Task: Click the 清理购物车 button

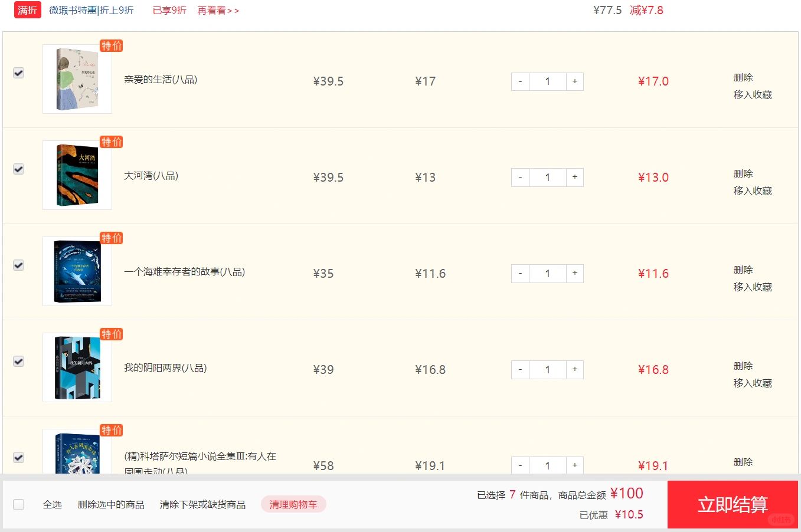Action: [x=293, y=504]
